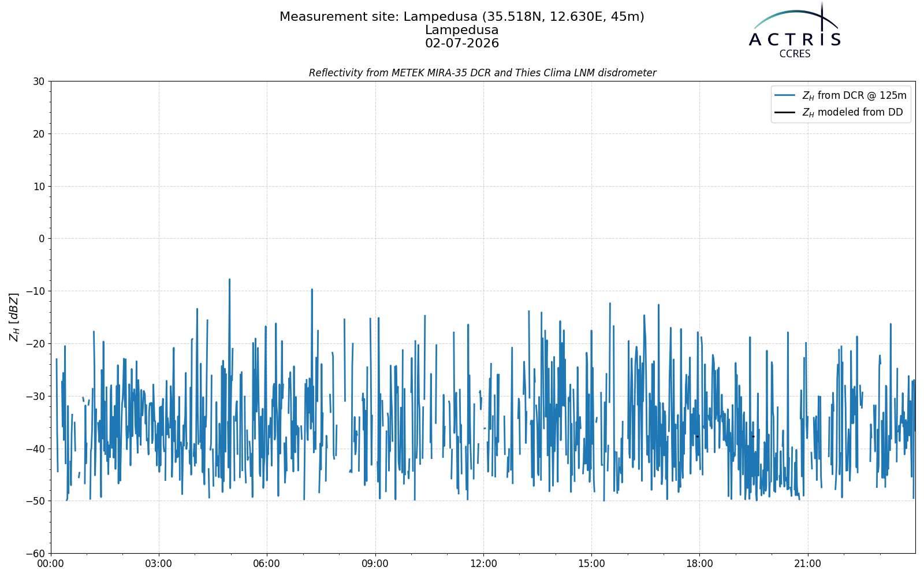Click the "CCRES" text under the logo

pos(795,54)
